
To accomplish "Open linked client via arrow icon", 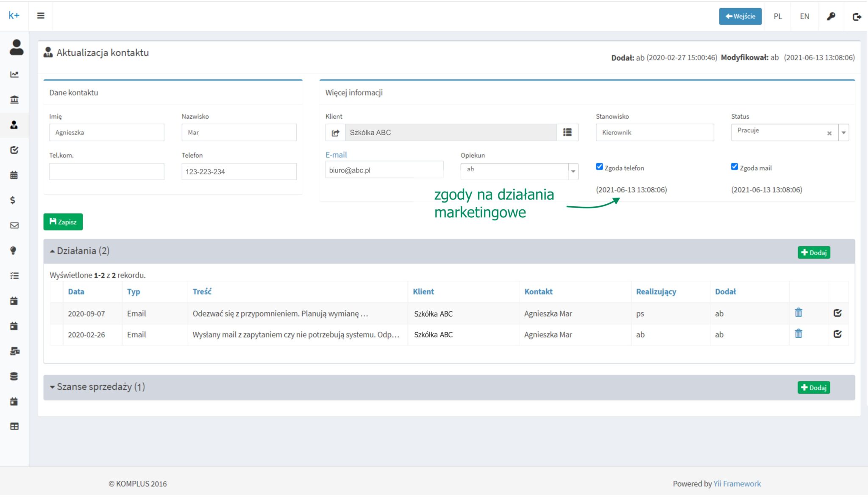I will (x=335, y=133).
